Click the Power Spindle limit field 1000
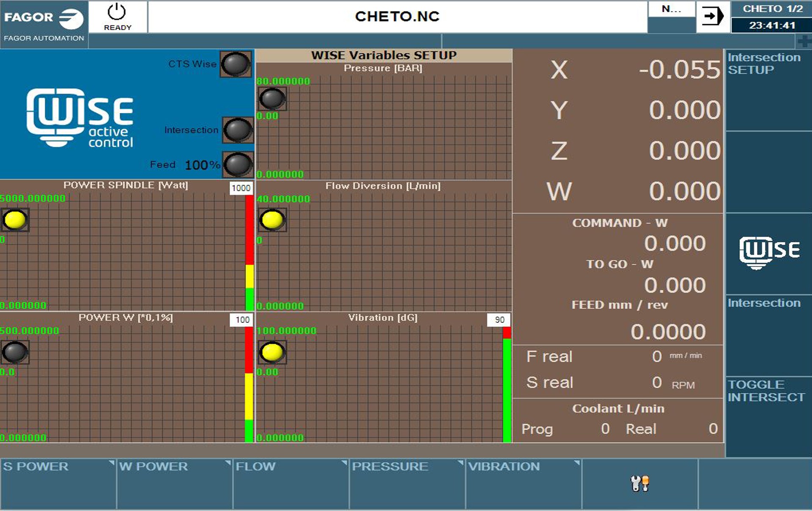812x511 pixels. coord(241,188)
